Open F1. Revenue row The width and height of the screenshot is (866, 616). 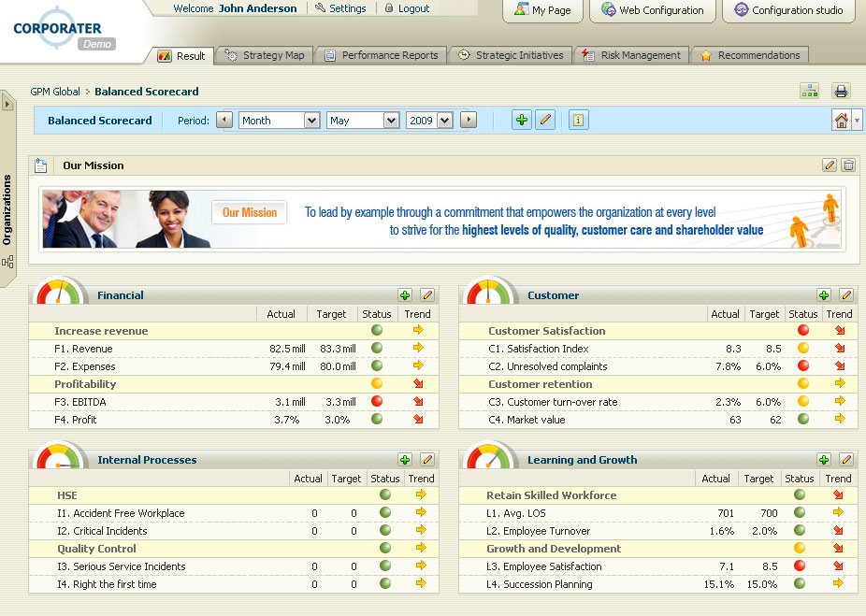[234, 349]
